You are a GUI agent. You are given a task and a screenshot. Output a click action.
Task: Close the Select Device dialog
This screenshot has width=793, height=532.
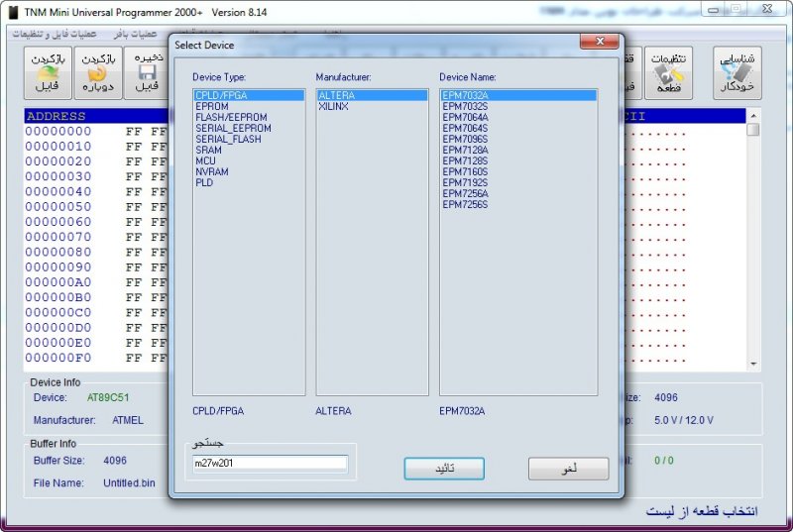click(x=600, y=42)
